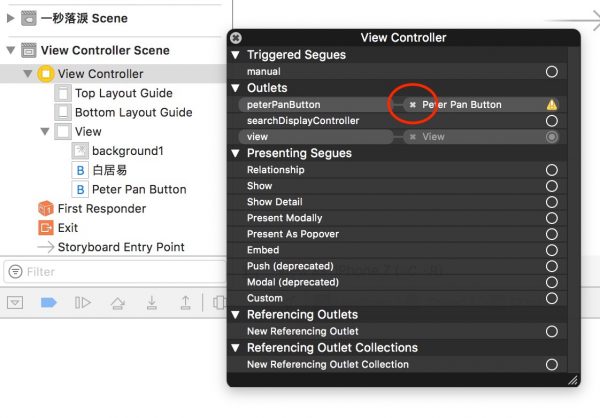Toggle the blue breakpoints activation icon
The height and width of the screenshot is (418, 600).
[49, 303]
